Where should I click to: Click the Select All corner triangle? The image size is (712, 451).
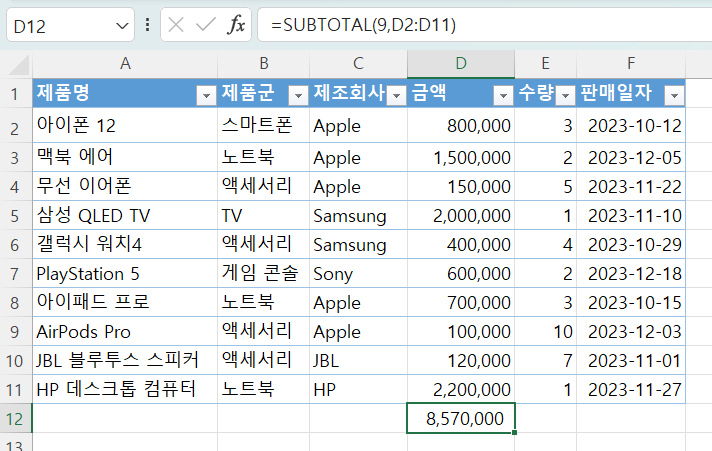pyautogui.click(x=19, y=65)
